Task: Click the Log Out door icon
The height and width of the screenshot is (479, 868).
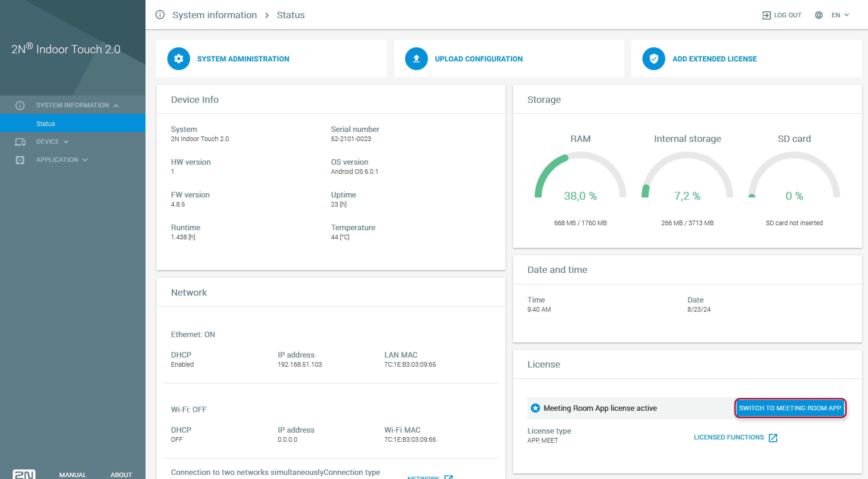Action: [766, 15]
